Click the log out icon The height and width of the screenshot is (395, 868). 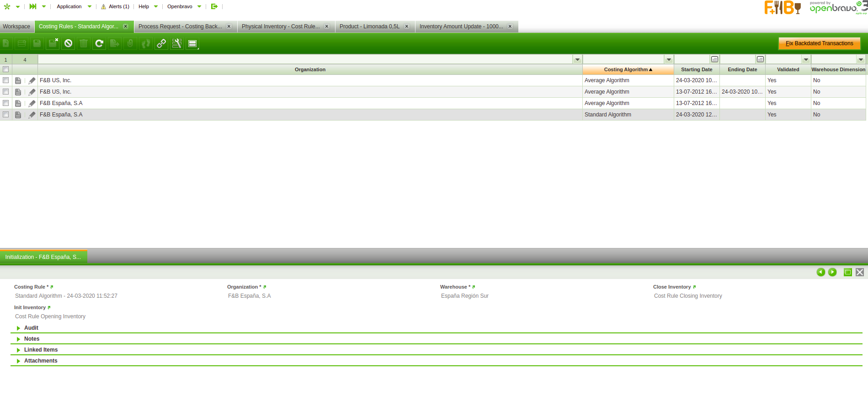point(214,6)
